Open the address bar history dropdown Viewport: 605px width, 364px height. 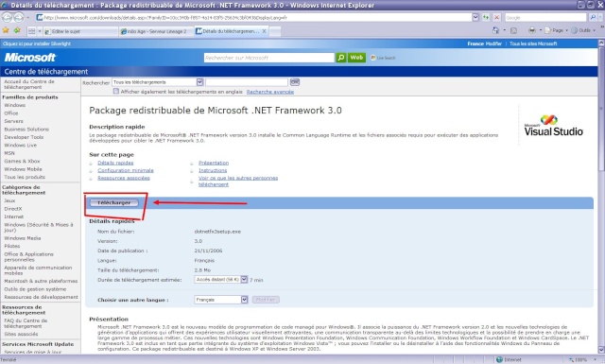tap(475, 17)
